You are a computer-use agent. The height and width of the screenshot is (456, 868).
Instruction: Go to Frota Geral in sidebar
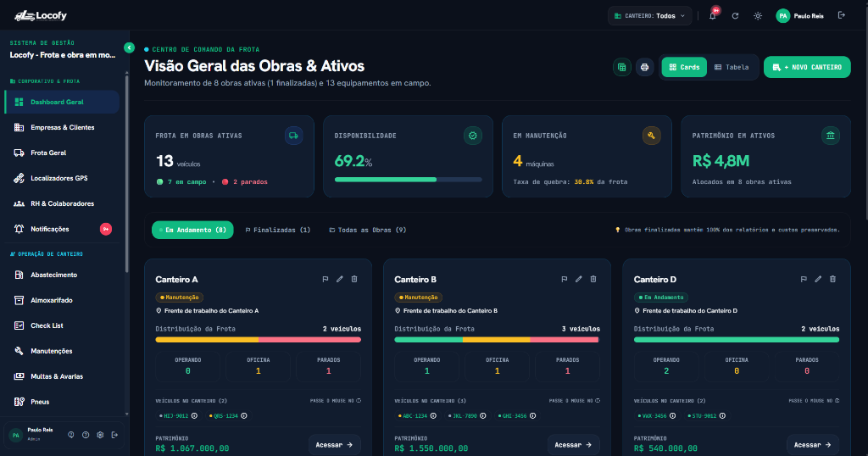click(x=61, y=153)
